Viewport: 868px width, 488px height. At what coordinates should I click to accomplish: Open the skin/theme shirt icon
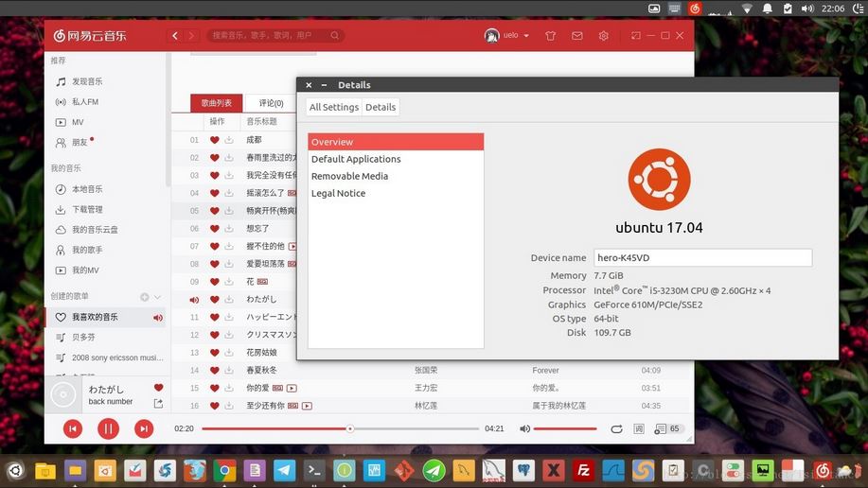tap(550, 36)
